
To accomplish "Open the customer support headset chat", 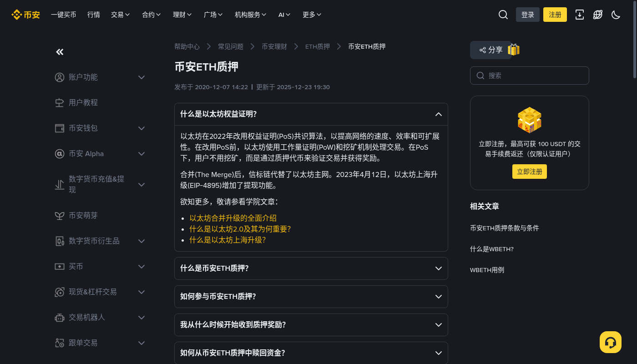I will (x=611, y=342).
